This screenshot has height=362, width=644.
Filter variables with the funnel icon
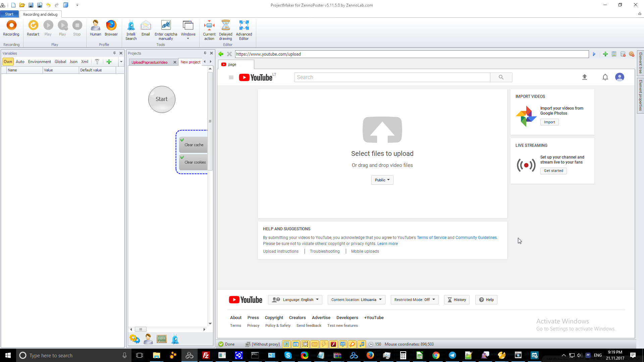(x=97, y=62)
